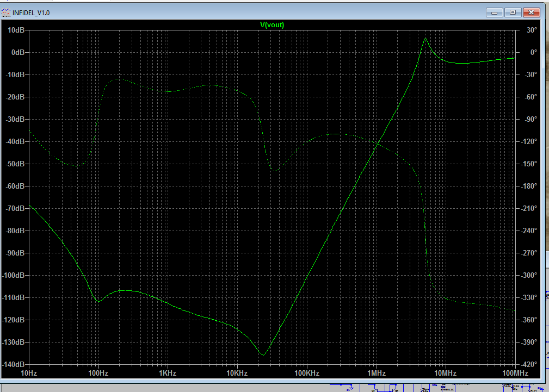
Task: Click the -150° phase axis label
Action: pos(529,164)
